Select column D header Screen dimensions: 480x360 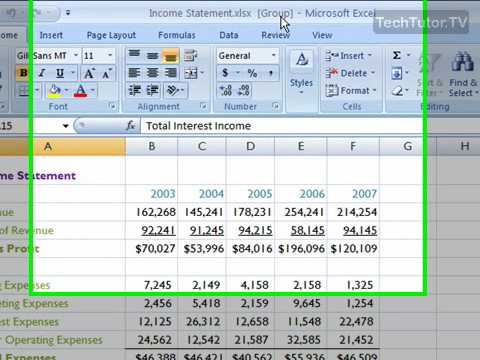[250, 146]
